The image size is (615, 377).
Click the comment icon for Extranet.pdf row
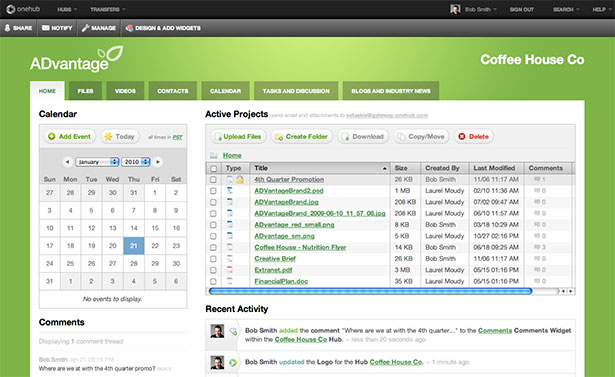(537, 270)
